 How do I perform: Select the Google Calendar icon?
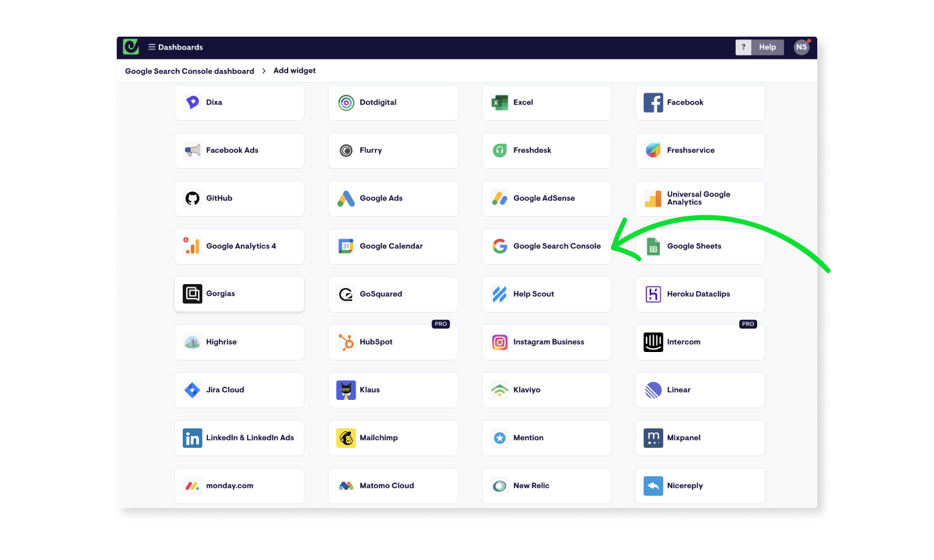[x=346, y=246]
